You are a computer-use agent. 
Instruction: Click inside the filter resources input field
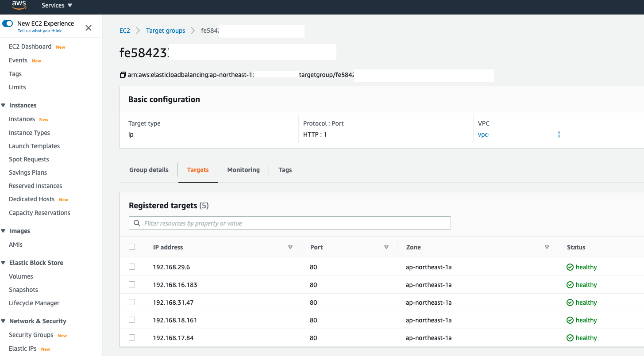289,223
